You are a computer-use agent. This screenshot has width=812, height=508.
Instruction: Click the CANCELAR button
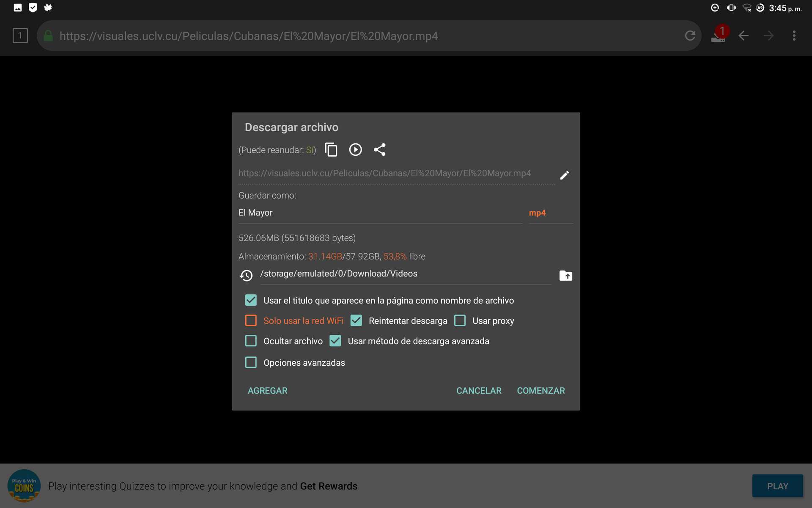pos(479,391)
